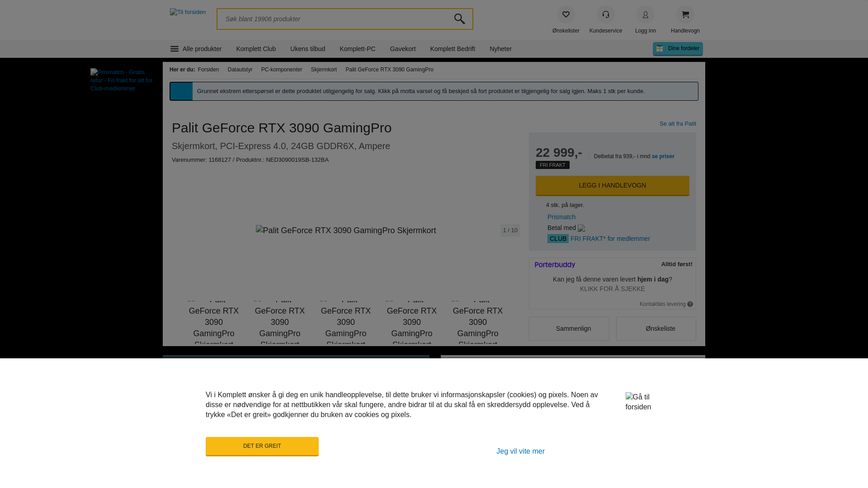Click Forsiden breadcrumb link
Image resolution: width=868 pixels, height=488 pixels.
[208, 70]
